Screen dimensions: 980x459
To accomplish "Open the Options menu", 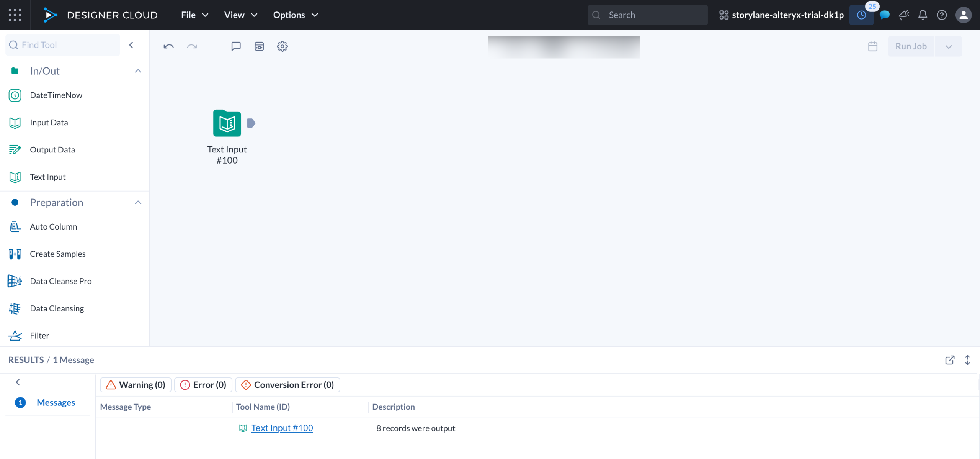I will coord(295,15).
